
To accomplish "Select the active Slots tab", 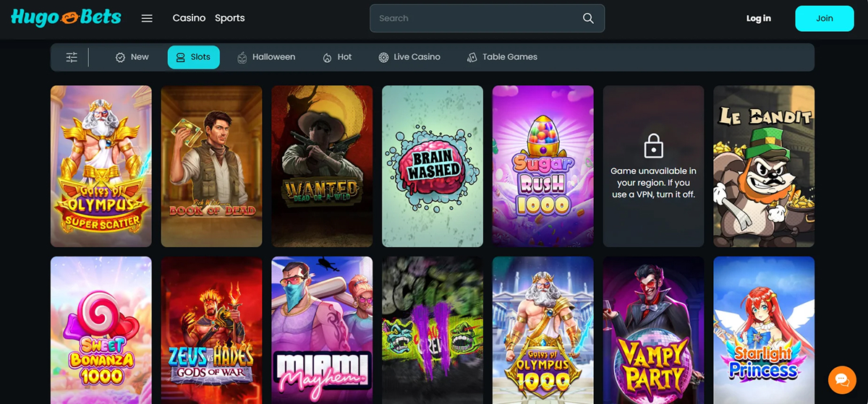I will [x=193, y=57].
